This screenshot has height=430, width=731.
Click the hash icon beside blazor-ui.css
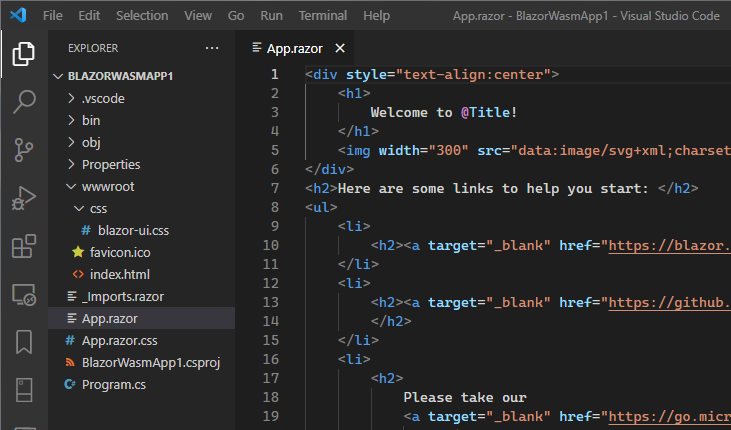pos(86,230)
